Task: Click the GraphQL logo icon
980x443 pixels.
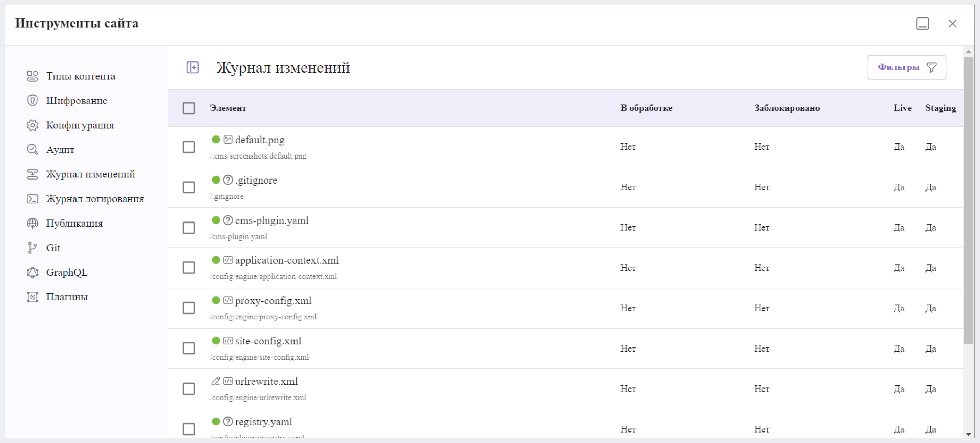Action: pos(32,273)
